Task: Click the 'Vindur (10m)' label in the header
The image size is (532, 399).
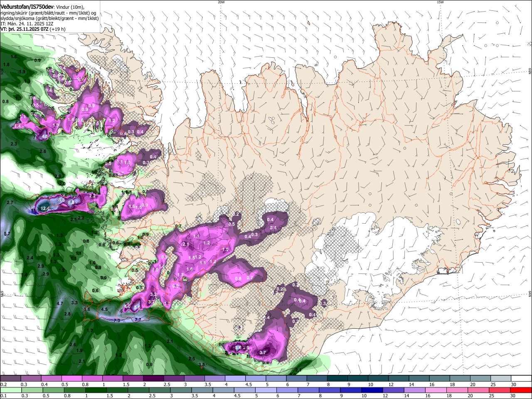Action: 70,7
